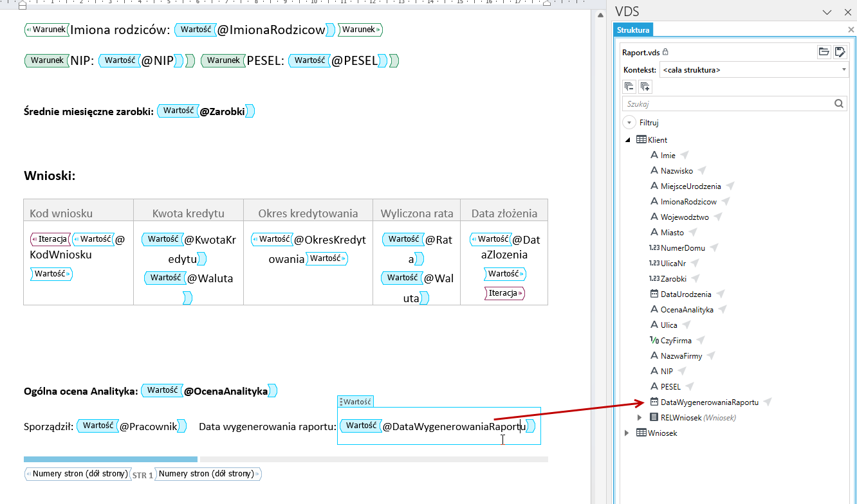857x504 pixels.
Task: Expand all structure tree nodes
Action: click(645, 87)
